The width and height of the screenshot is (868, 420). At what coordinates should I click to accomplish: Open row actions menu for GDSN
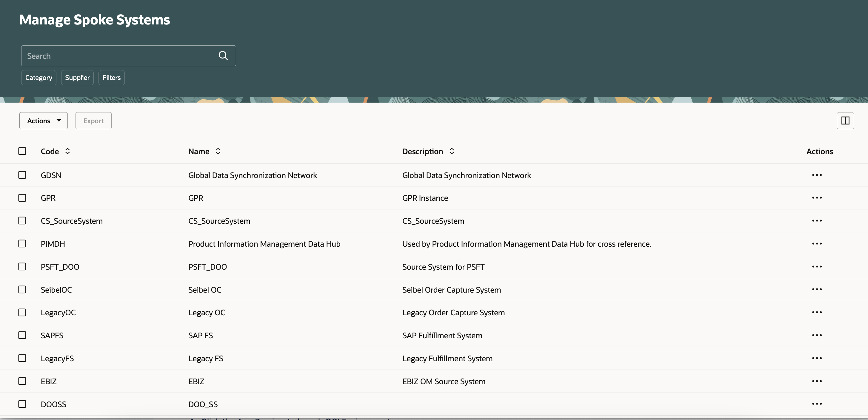tap(816, 175)
